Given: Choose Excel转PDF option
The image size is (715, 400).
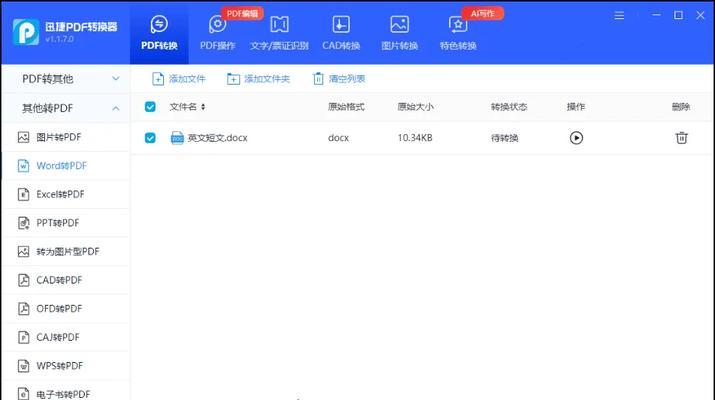Looking at the screenshot, I should click(66, 194).
